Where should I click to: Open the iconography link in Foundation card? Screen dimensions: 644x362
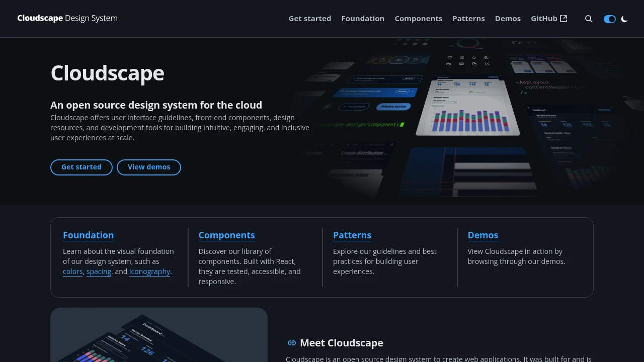click(x=149, y=271)
